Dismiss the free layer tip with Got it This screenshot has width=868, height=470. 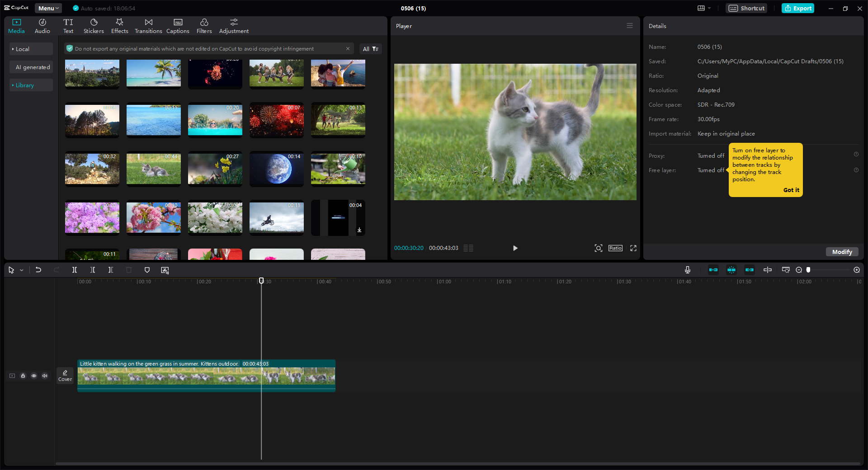pyautogui.click(x=791, y=190)
